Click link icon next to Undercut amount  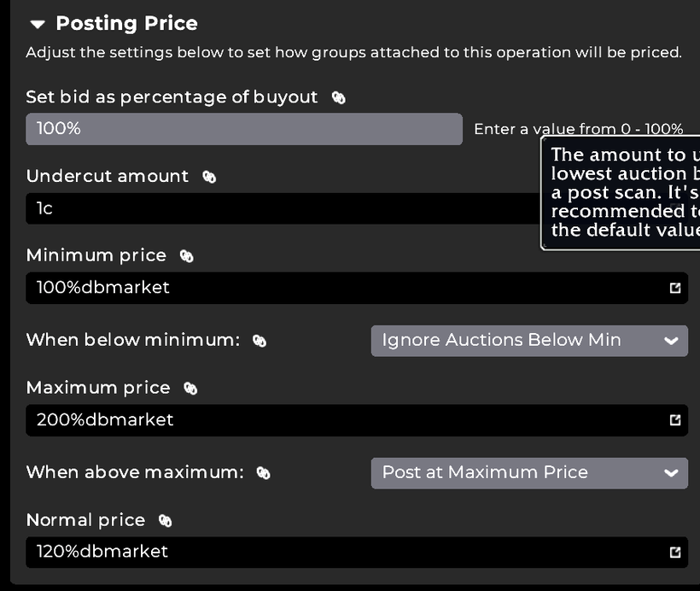(x=209, y=177)
